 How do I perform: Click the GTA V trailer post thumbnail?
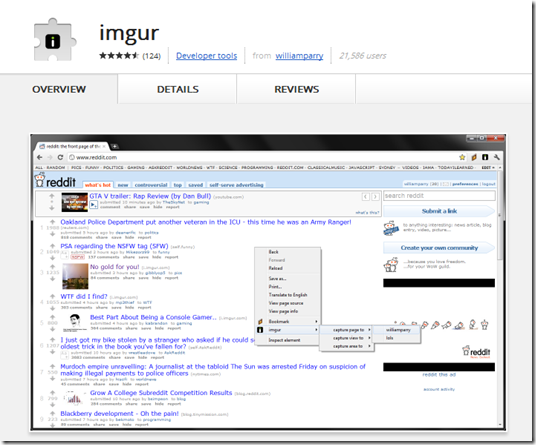(75, 202)
